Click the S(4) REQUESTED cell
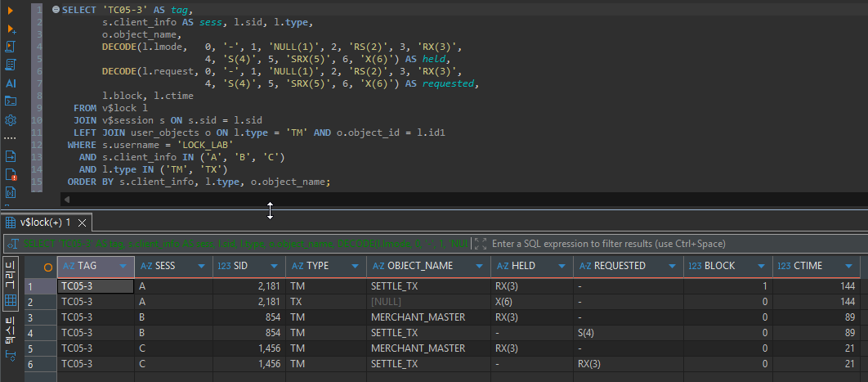 (x=629, y=333)
